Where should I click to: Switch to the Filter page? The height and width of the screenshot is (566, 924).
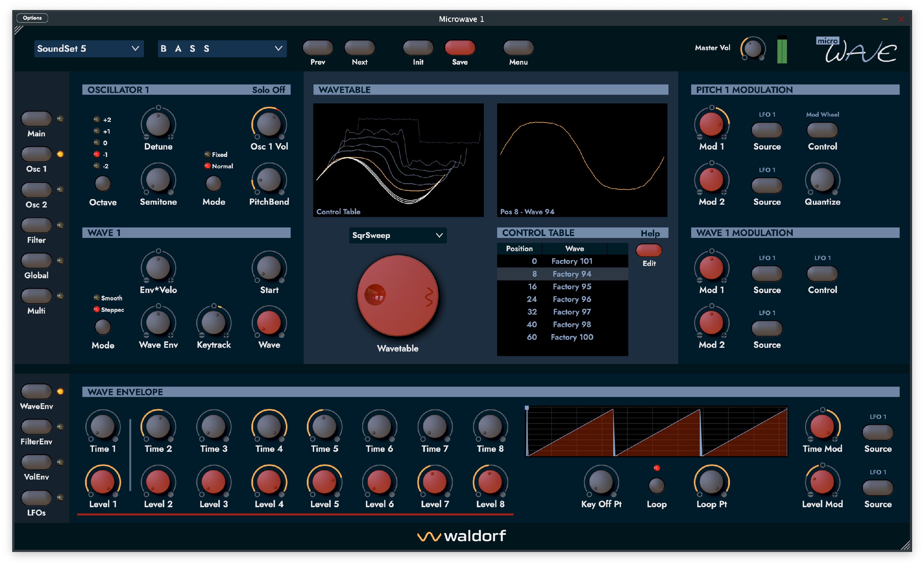click(x=36, y=225)
